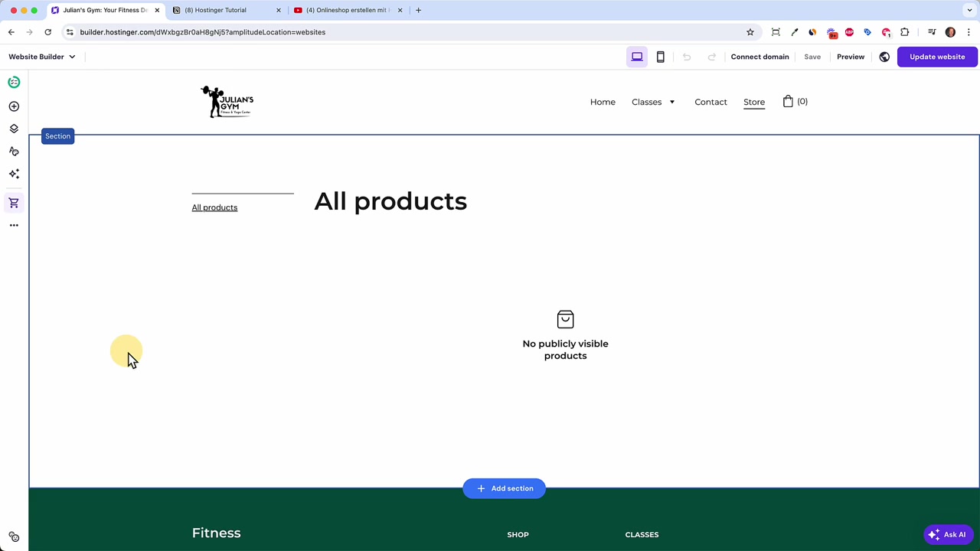
Task: Click the Save button
Action: pos(812,57)
